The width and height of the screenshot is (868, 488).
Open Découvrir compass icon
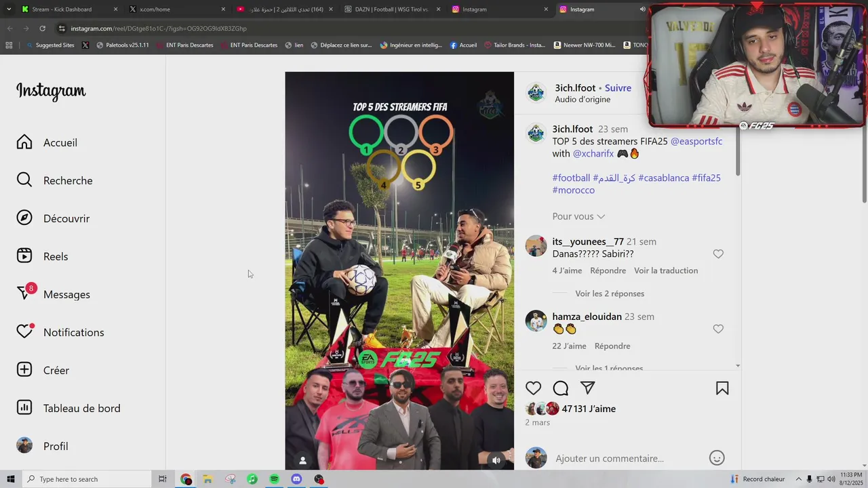click(x=24, y=218)
